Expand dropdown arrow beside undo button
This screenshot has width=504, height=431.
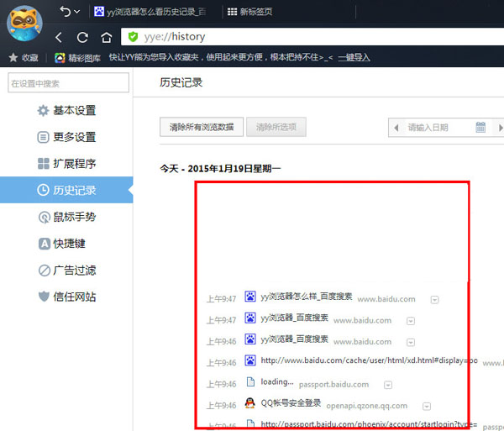pos(77,12)
